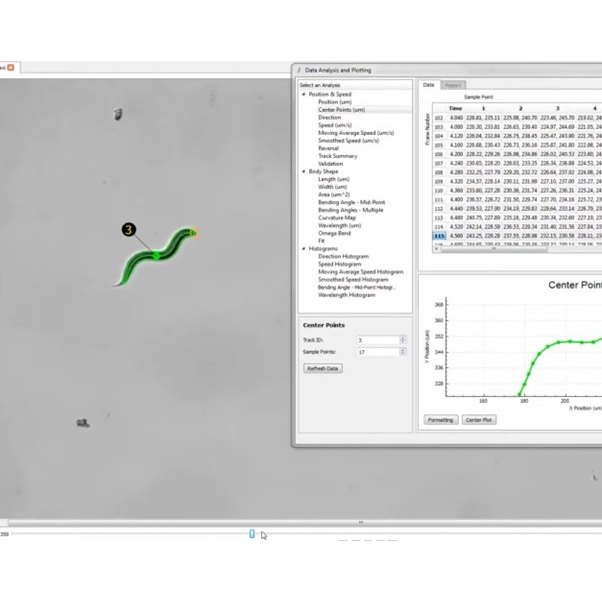
Task: Click sample point column header 3
Action: [557, 108]
